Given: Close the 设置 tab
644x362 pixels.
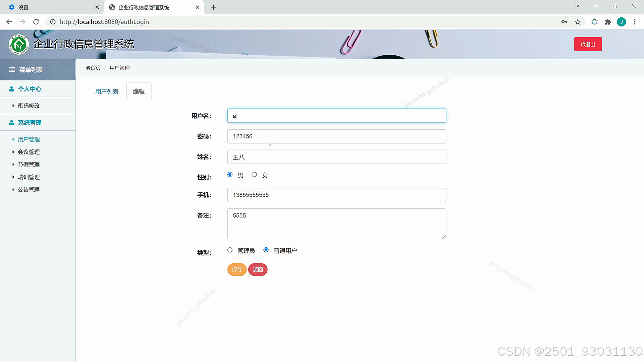Looking at the screenshot, I should click(x=97, y=7).
